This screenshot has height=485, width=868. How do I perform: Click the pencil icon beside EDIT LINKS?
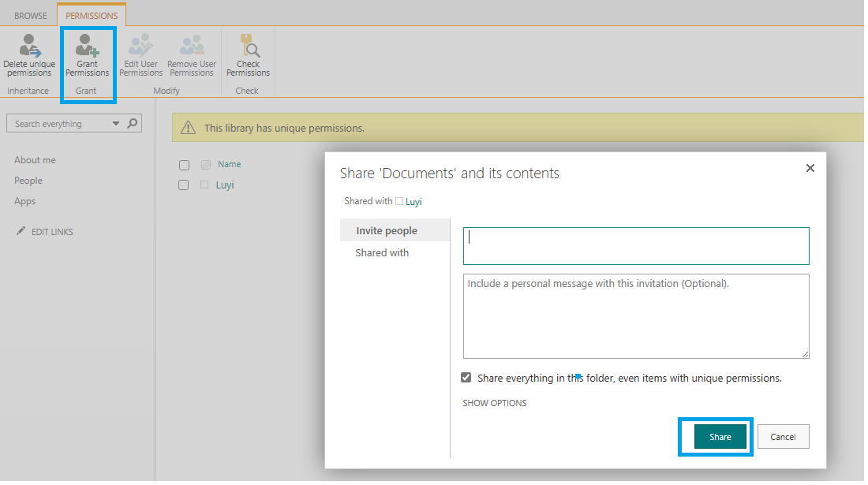tap(21, 231)
